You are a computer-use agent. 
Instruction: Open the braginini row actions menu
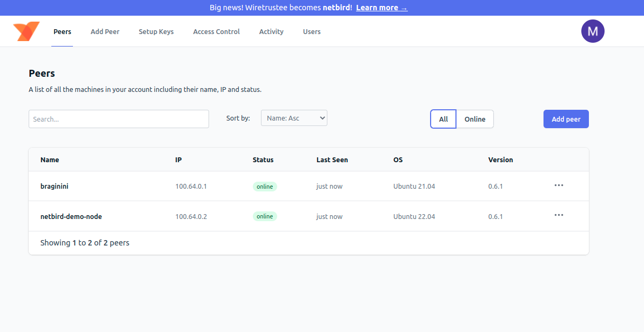pos(559,185)
